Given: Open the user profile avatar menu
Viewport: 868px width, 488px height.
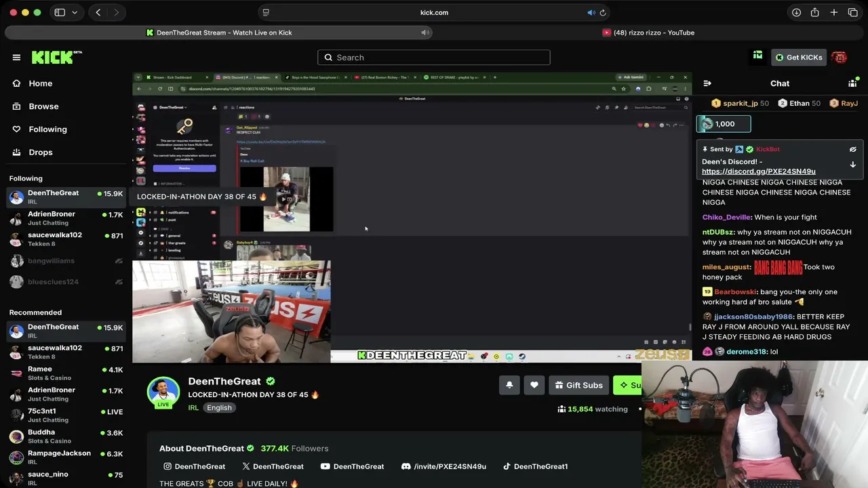Looking at the screenshot, I should 839,58.
